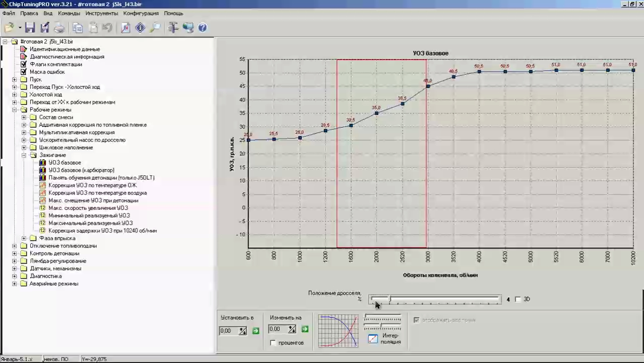The width and height of the screenshot is (644, 363).
Task: Open the Команды menu
Action: tap(69, 13)
